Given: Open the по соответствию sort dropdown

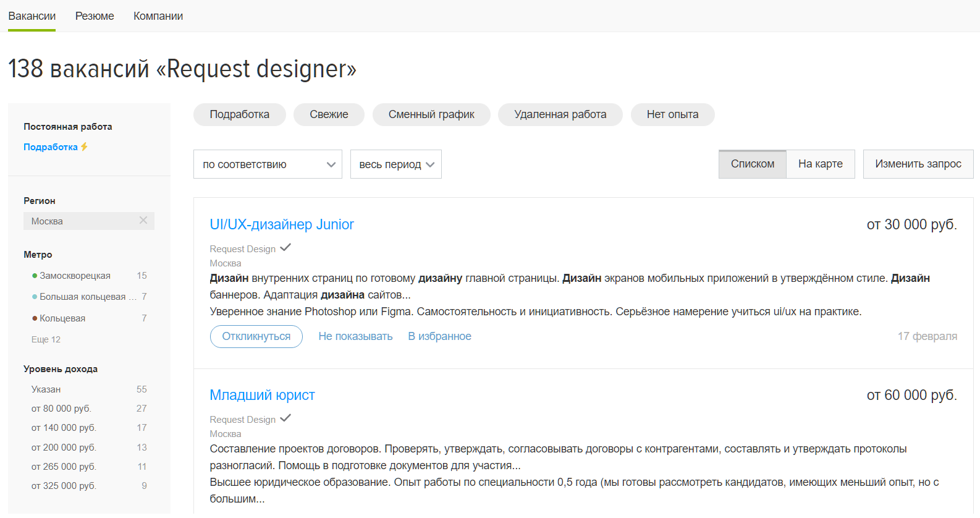Looking at the screenshot, I should (268, 164).
